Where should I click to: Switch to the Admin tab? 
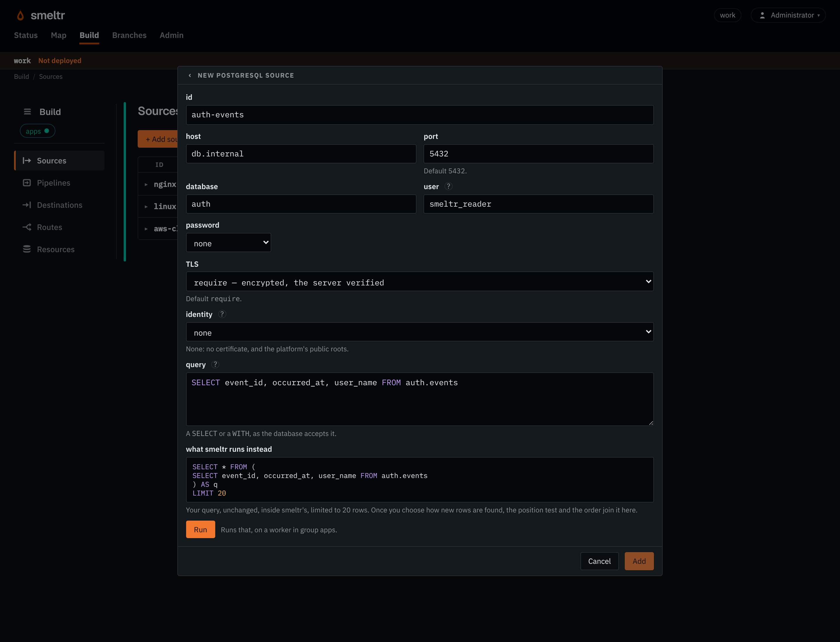(x=171, y=35)
